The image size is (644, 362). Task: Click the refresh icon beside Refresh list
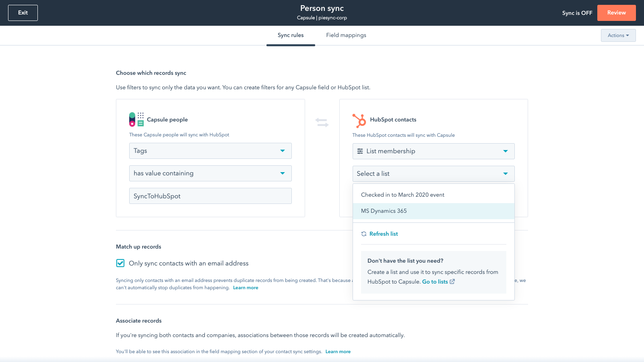(x=364, y=234)
